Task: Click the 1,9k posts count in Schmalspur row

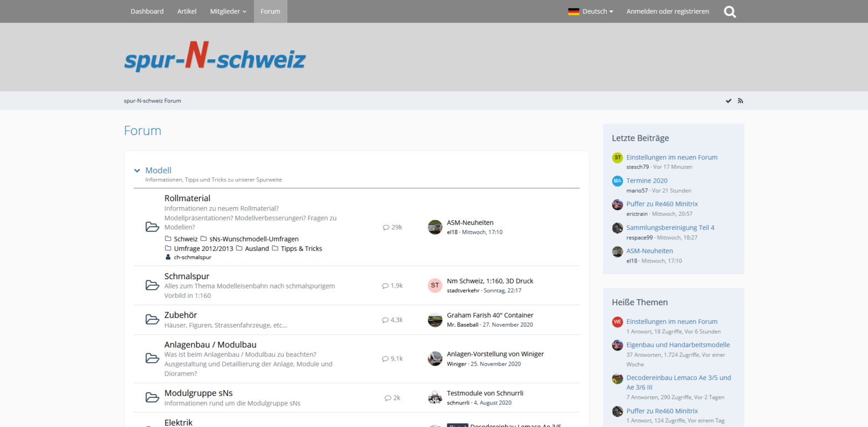Action: 392,285
